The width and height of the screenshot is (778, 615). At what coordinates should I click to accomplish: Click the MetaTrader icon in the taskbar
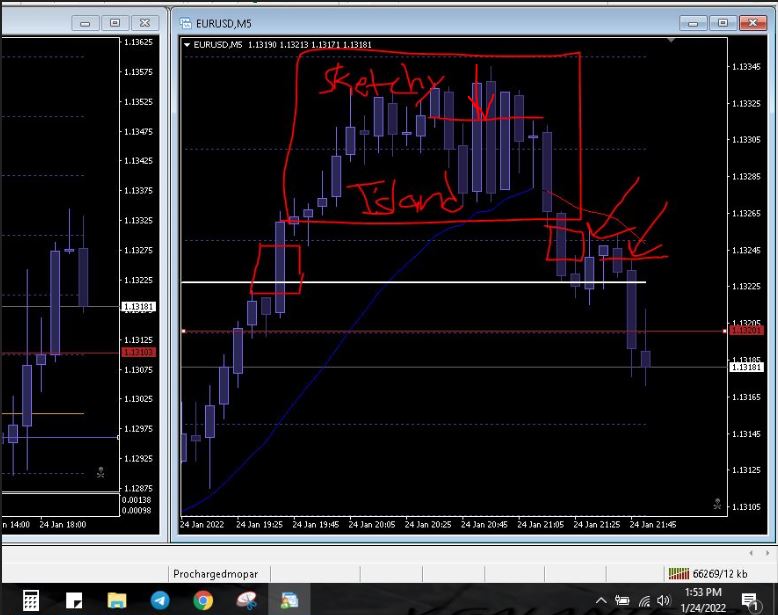click(x=289, y=600)
